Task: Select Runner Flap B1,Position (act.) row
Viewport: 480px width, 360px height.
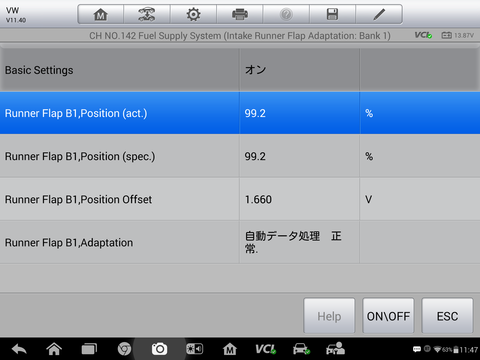Action: [240, 113]
